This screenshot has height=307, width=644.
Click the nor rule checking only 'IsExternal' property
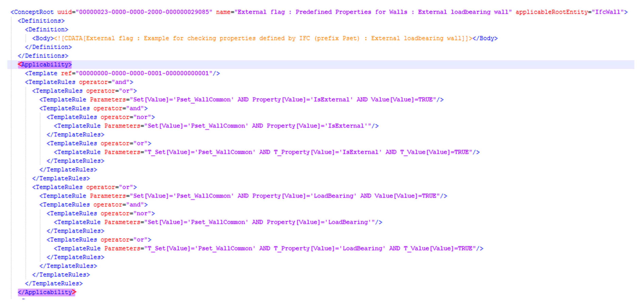point(216,126)
